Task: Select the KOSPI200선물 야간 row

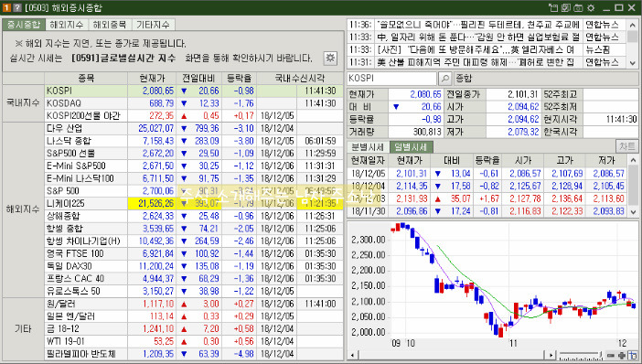Action: (194, 116)
